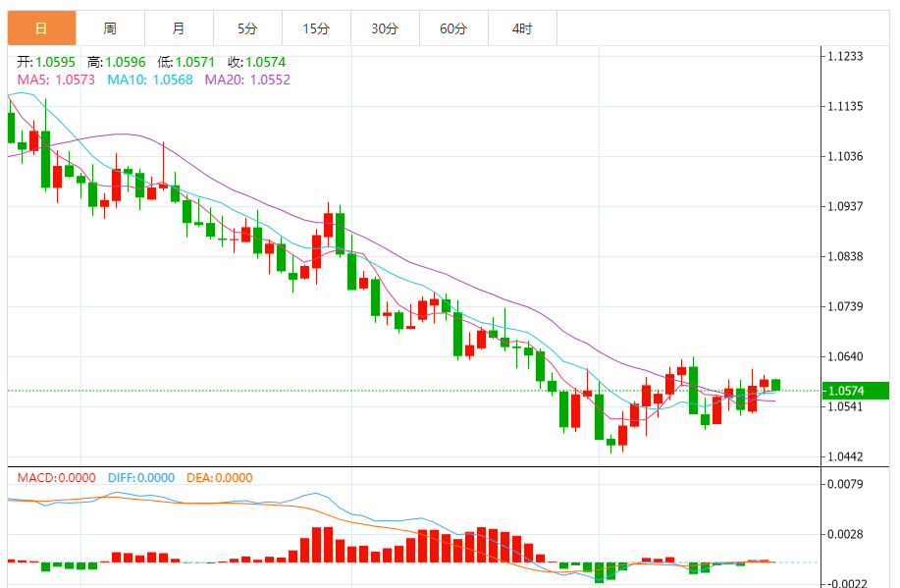The height and width of the screenshot is (588, 900).
Task: Click the 1.0739 price axis label
Action: point(845,306)
